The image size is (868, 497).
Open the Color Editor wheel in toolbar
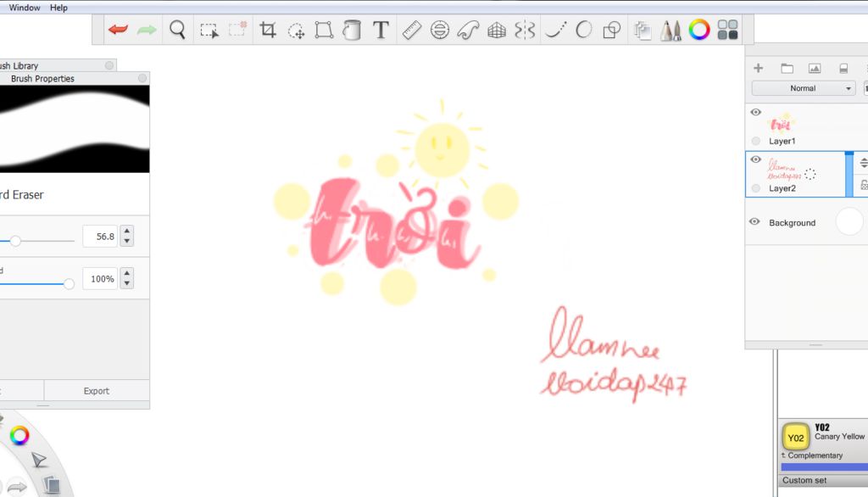click(699, 30)
